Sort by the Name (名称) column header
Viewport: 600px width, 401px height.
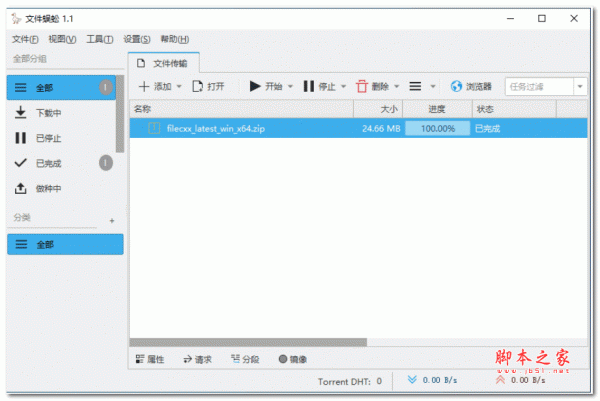click(x=241, y=109)
